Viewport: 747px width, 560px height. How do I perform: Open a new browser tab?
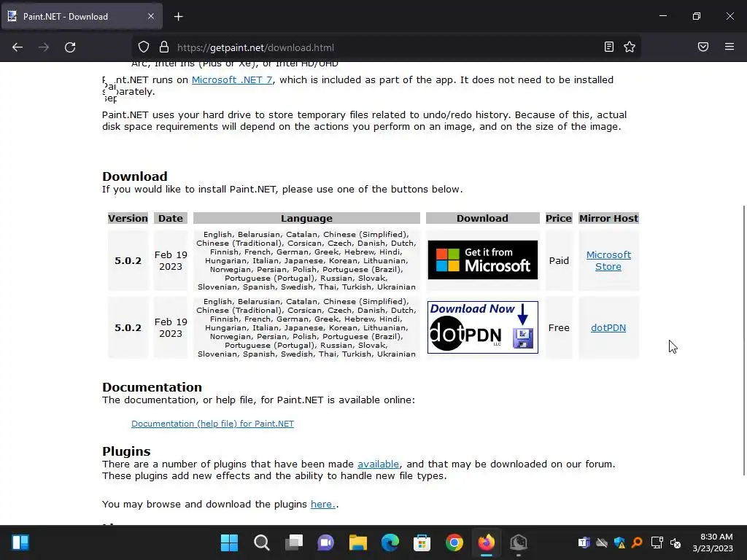(x=178, y=17)
